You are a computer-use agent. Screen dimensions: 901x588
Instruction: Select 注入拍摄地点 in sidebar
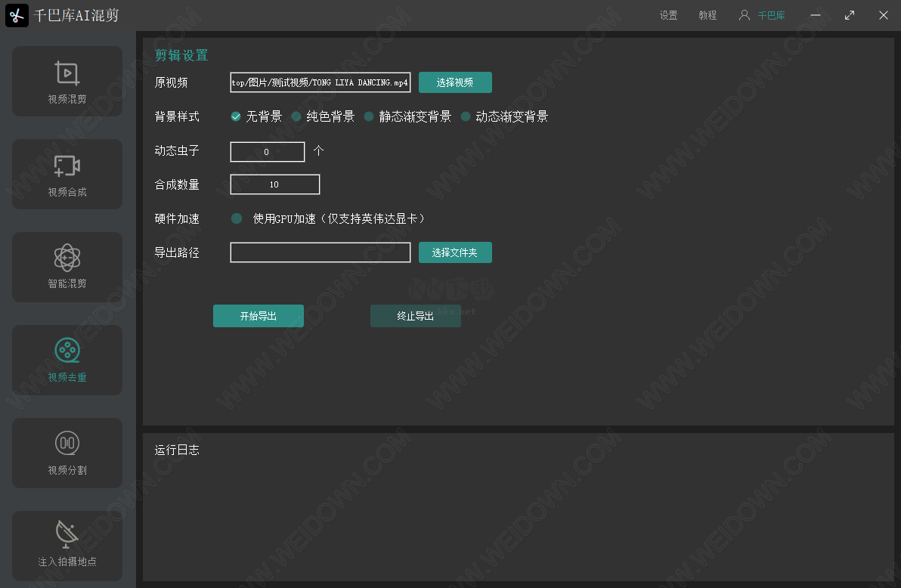point(67,546)
